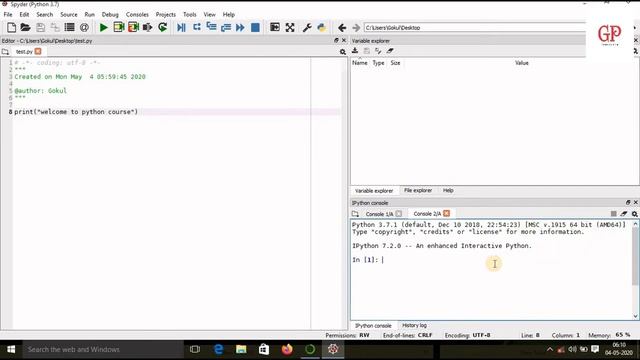The height and width of the screenshot is (360, 640).
Task: Edit the working directory path field
Action: pos(475,27)
